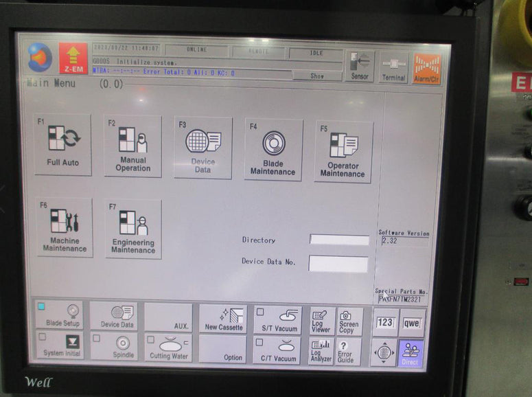Open the Error Guide
The height and width of the screenshot is (397, 532).
tap(348, 352)
